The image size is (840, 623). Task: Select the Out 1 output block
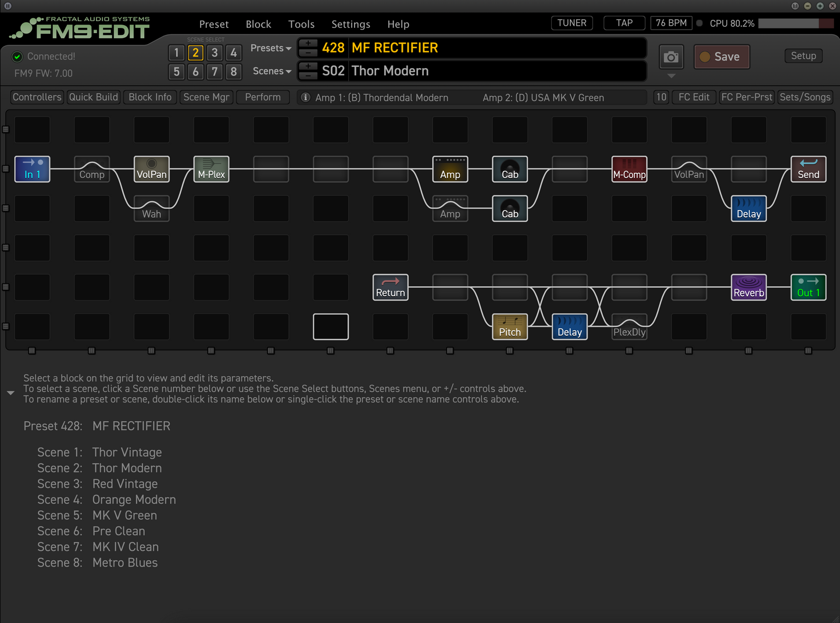pos(809,287)
